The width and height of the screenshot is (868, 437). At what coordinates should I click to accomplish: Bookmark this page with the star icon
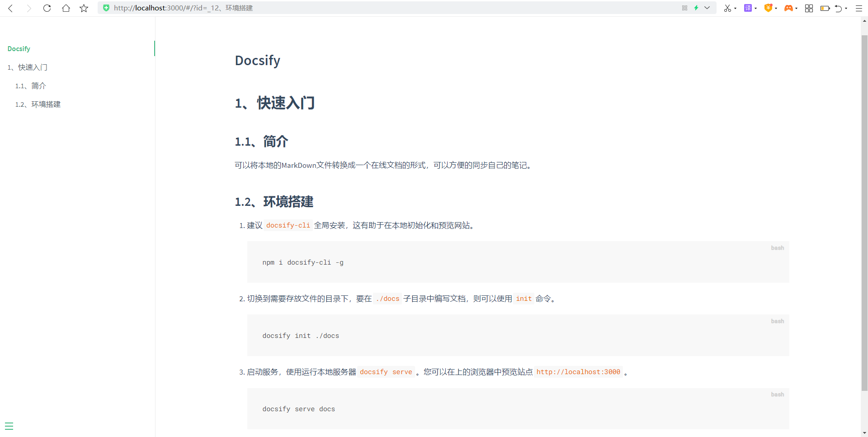(x=84, y=8)
